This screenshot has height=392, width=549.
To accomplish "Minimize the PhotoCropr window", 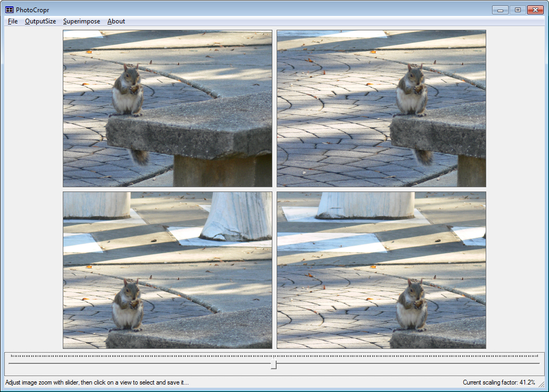I will tap(500, 10).
